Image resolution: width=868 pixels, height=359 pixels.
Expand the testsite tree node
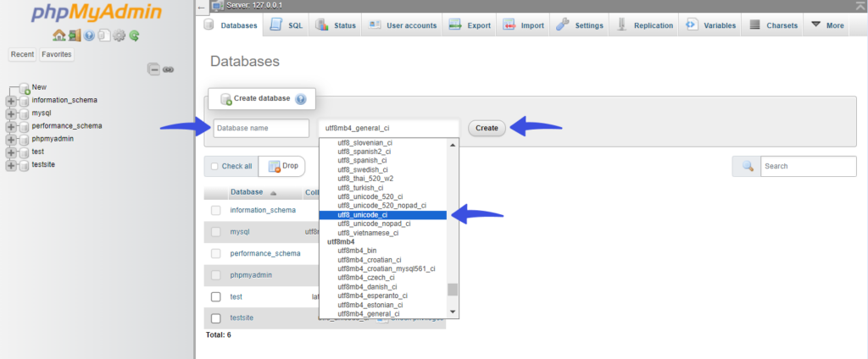tap(11, 165)
